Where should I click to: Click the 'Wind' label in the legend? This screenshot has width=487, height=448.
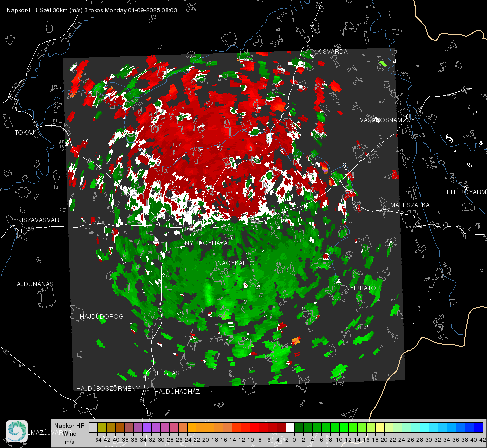[x=69, y=434]
